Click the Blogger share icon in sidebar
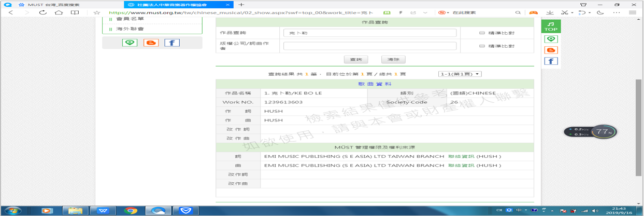Viewport: 644px width, 216px height. [x=151, y=43]
